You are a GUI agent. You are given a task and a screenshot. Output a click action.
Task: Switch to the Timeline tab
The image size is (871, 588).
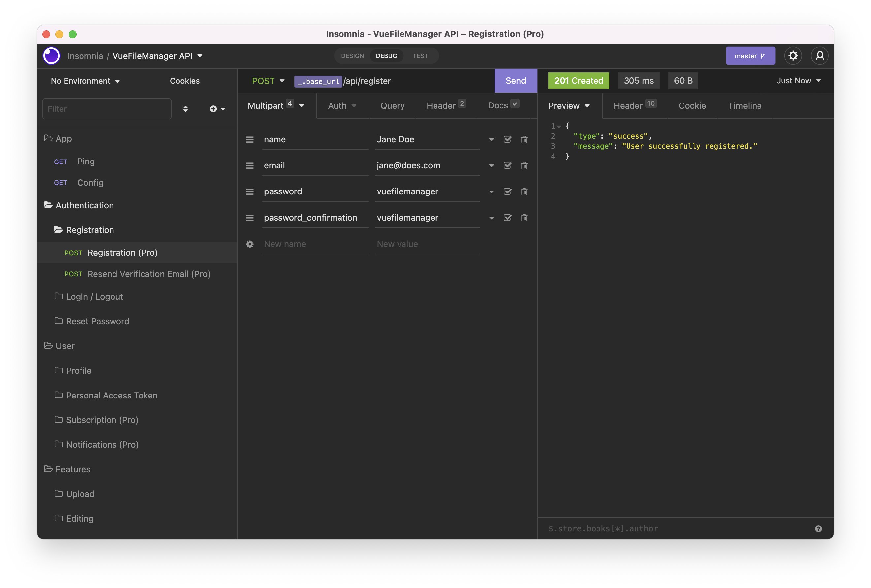pyautogui.click(x=745, y=105)
